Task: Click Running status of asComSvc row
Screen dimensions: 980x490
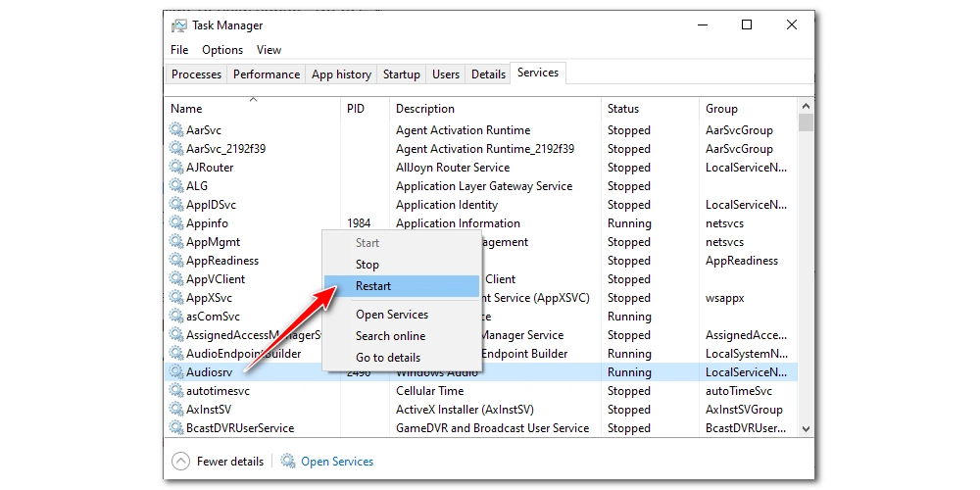Action: click(x=629, y=317)
